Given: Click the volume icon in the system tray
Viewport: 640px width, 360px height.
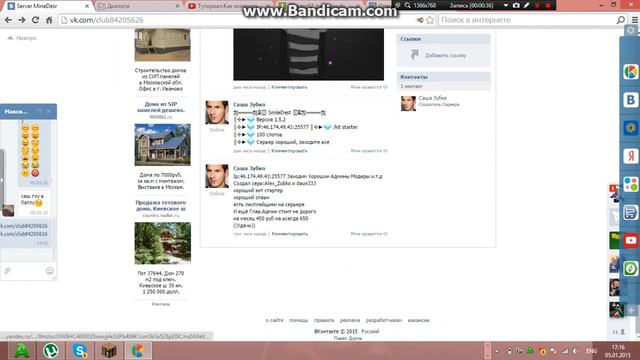Looking at the screenshot, I should (x=575, y=351).
